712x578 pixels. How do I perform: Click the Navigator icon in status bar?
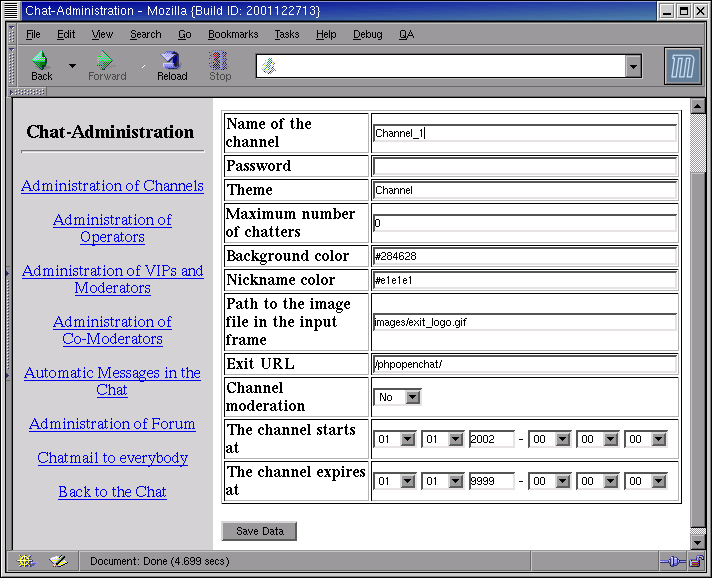point(25,561)
